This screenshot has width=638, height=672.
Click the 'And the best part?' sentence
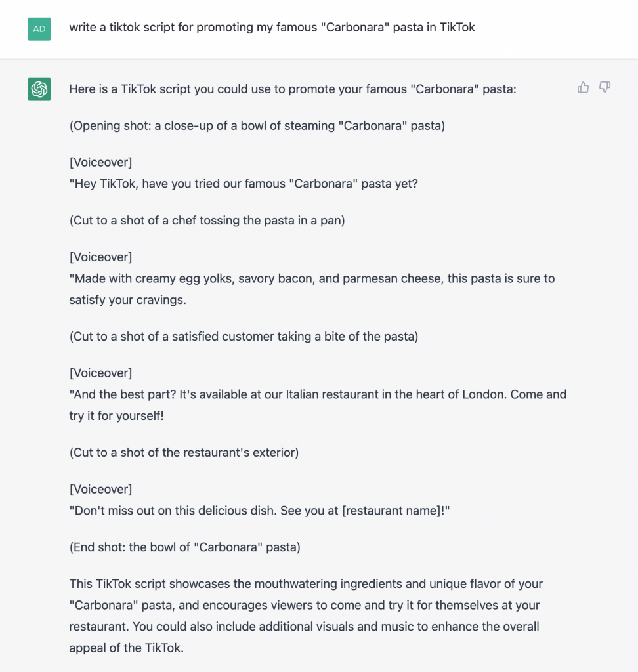pyautogui.click(x=318, y=406)
